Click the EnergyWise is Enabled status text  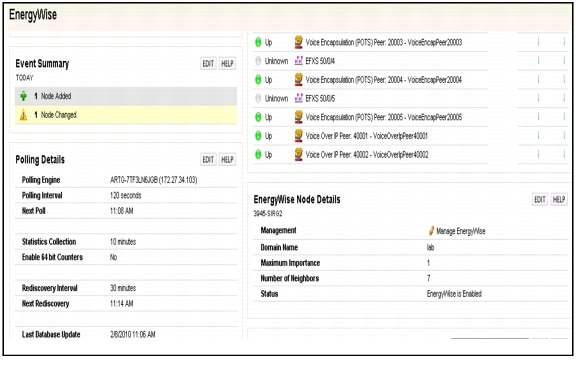click(454, 294)
